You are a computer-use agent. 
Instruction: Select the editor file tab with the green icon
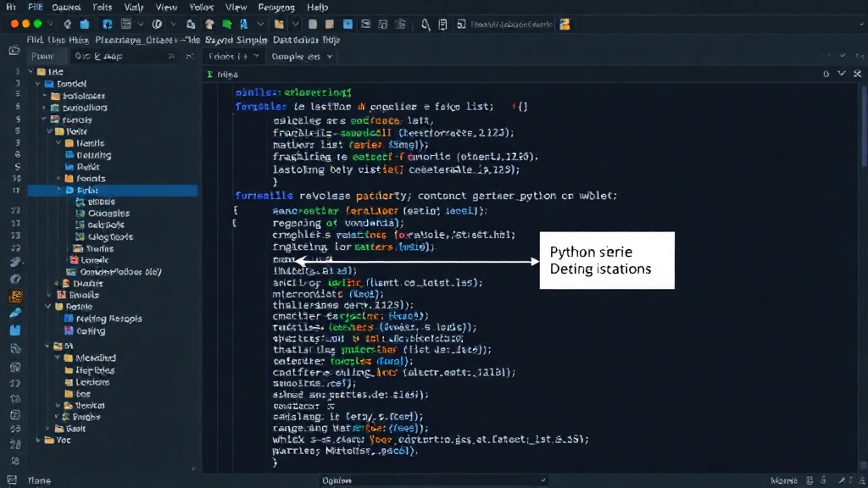(x=223, y=75)
